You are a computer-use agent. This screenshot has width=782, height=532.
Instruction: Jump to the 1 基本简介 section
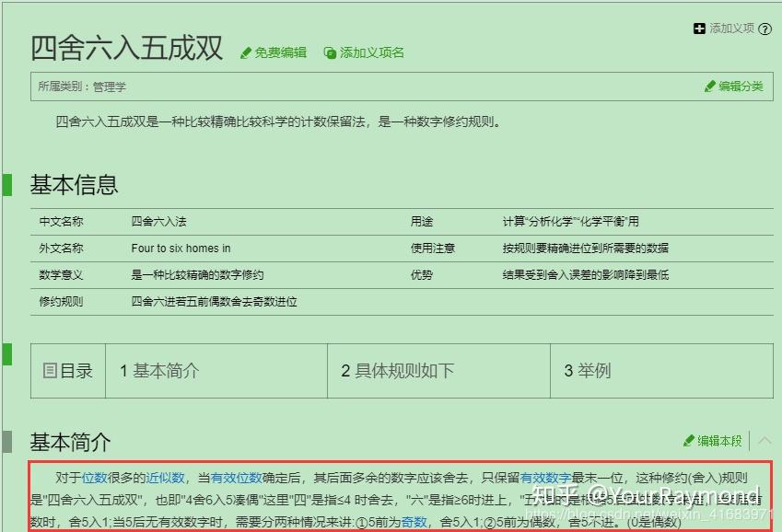[159, 370]
